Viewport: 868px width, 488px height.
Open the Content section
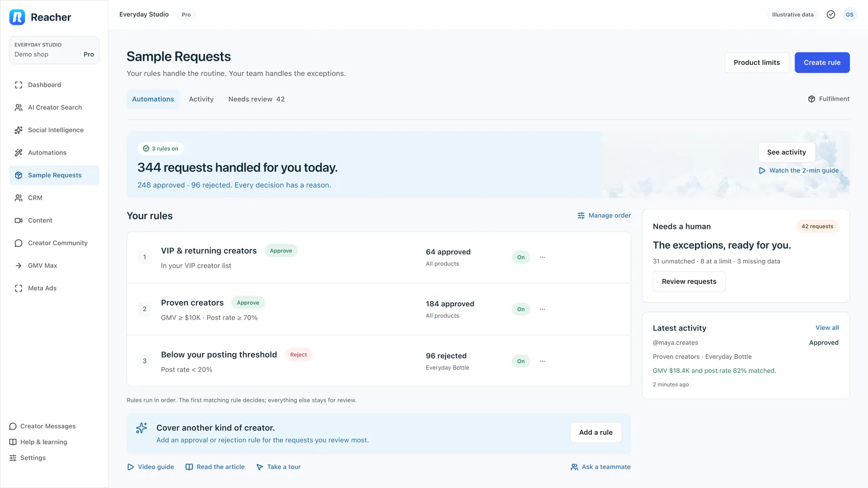[x=54, y=221]
